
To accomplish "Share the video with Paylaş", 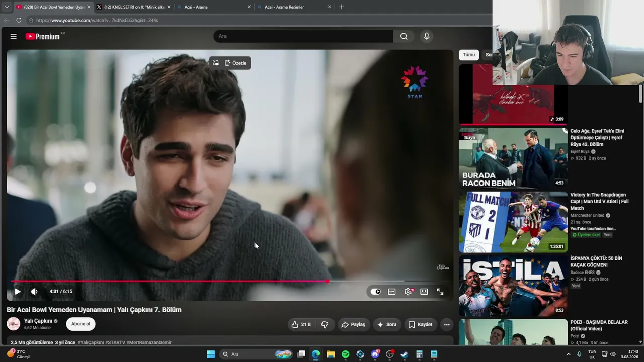I will [353, 325].
